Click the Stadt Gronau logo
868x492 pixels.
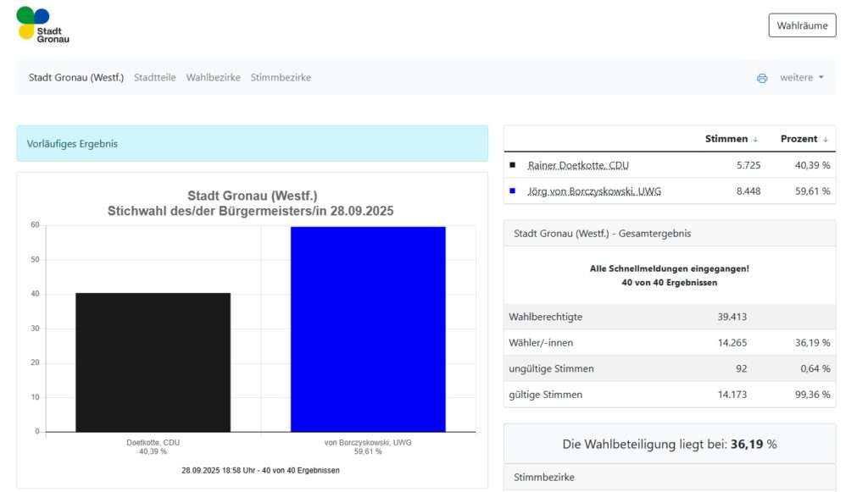point(43,25)
